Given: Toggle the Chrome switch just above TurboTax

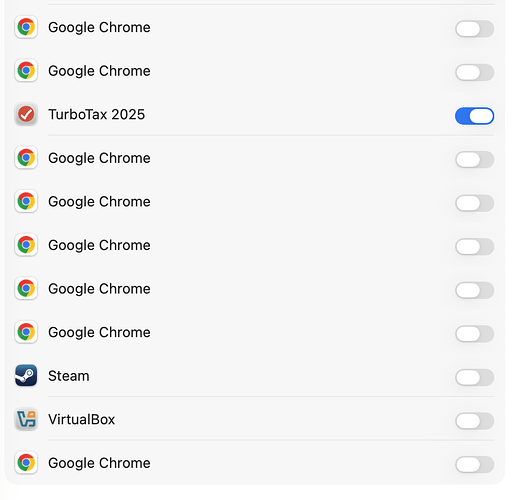Looking at the screenshot, I should tap(474, 73).
